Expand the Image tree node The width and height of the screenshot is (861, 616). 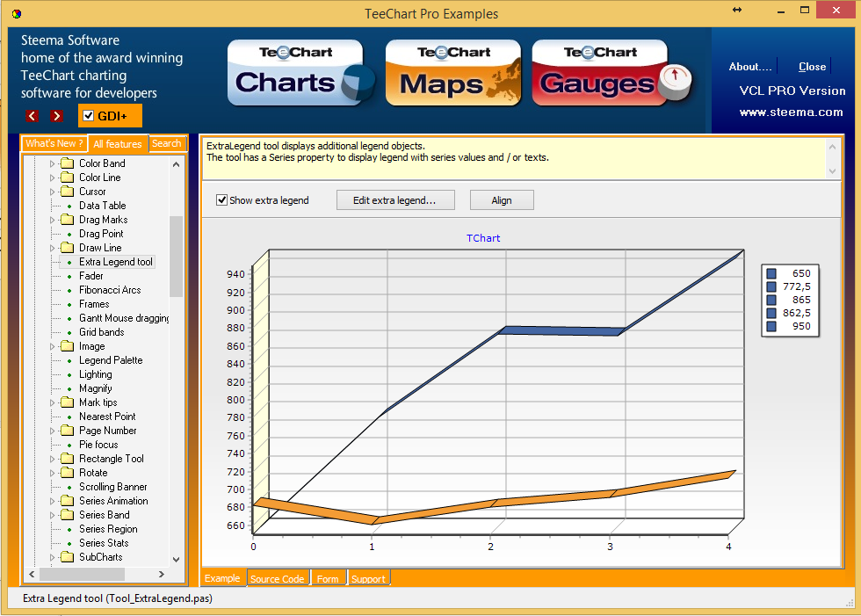[52, 346]
